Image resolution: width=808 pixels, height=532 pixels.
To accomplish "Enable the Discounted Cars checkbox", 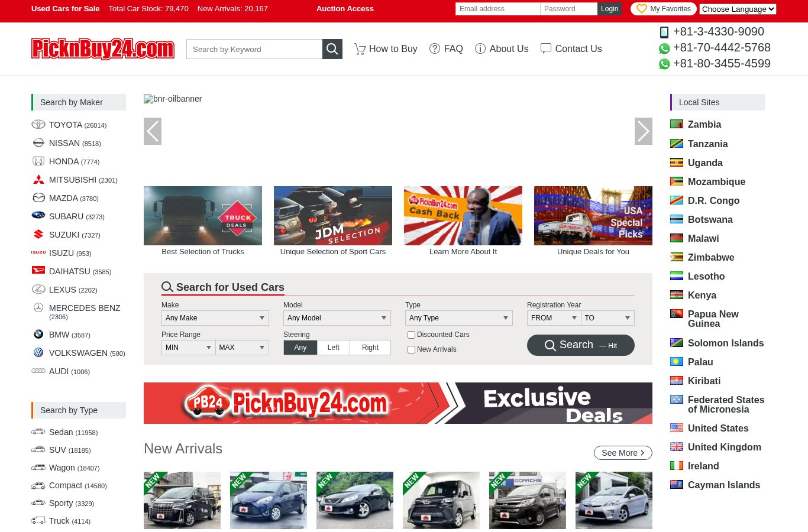I will pos(411,335).
